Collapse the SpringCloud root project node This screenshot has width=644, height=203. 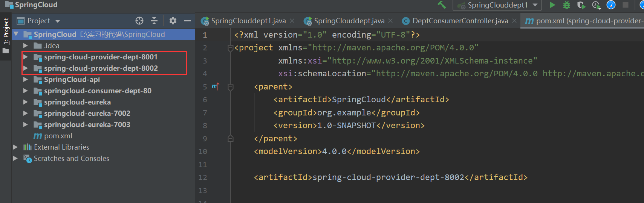coord(16,34)
